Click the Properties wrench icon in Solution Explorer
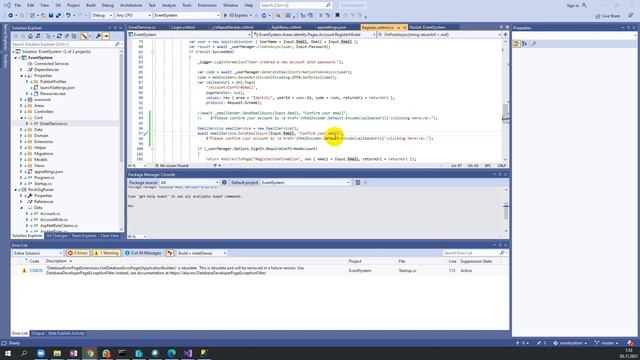 click(98, 36)
